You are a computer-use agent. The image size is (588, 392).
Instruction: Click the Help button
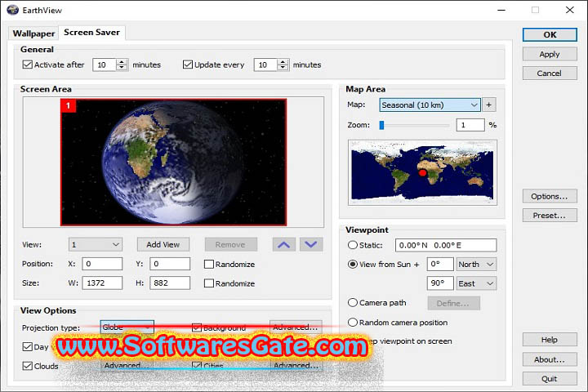pyautogui.click(x=550, y=340)
